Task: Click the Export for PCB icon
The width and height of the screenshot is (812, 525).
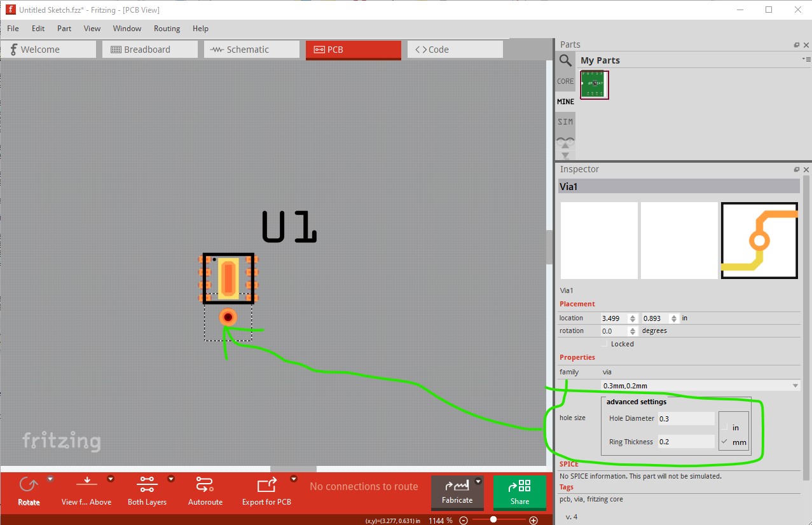Action: point(266,486)
